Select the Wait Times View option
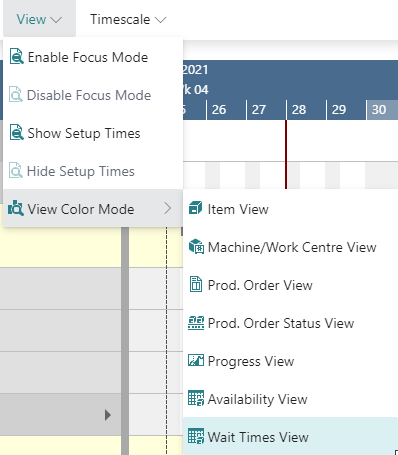The image size is (398, 455). [290, 436]
